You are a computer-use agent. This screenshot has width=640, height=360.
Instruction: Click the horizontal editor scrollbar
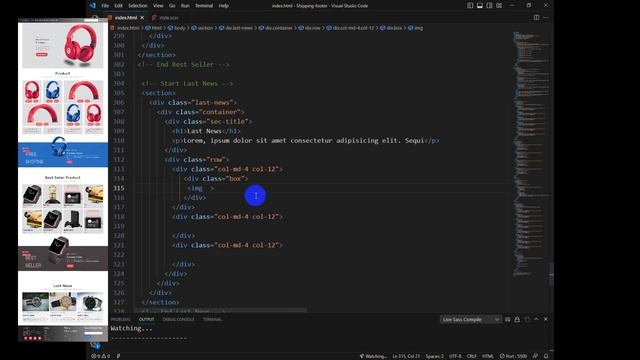pyautogui.click(x=221, y=310)
